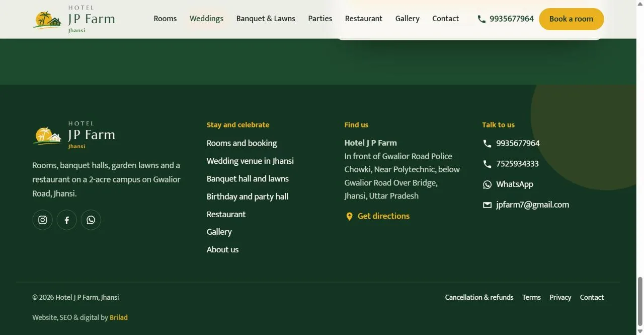Open the WhatsApp round social icon
Image resolution: width=644 pixels, height=335 pixels.
(x=91, y=220)
